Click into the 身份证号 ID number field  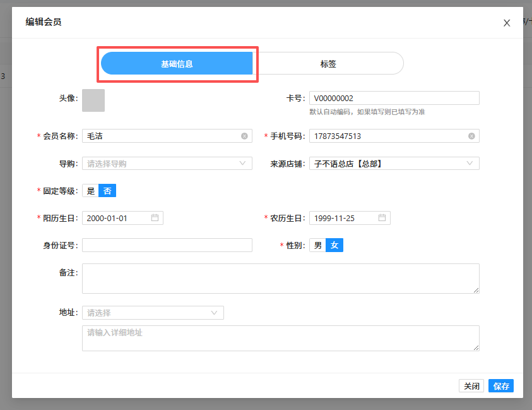point(167,245)
